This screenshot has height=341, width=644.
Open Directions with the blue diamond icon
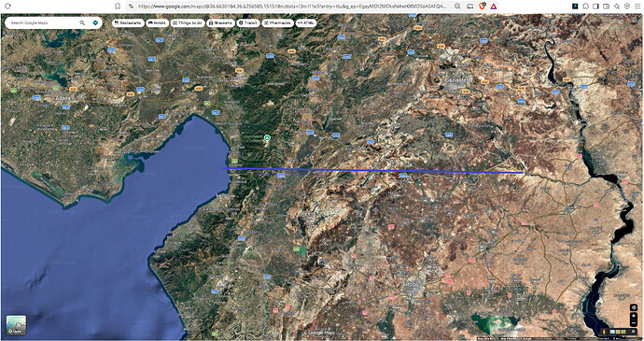pos(95,22)
